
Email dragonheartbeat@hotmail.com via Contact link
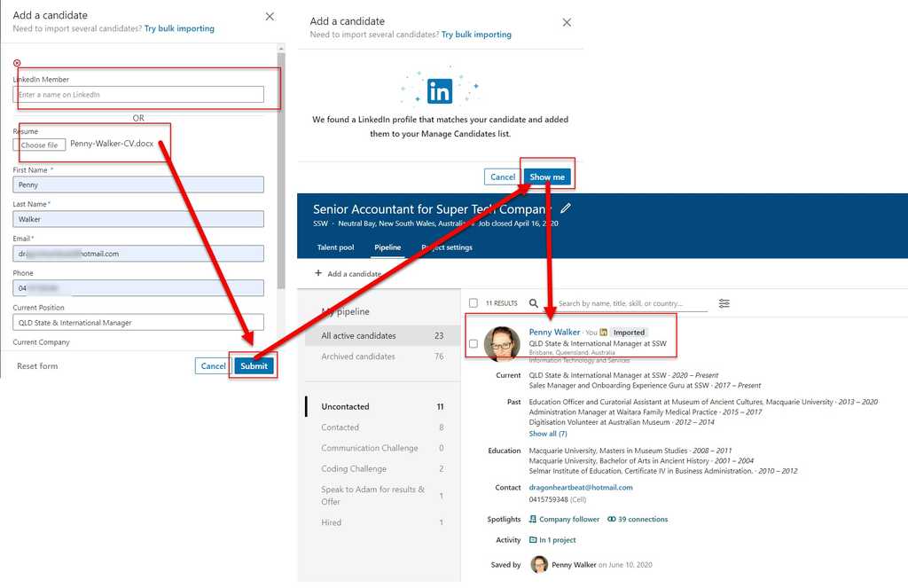580,487
